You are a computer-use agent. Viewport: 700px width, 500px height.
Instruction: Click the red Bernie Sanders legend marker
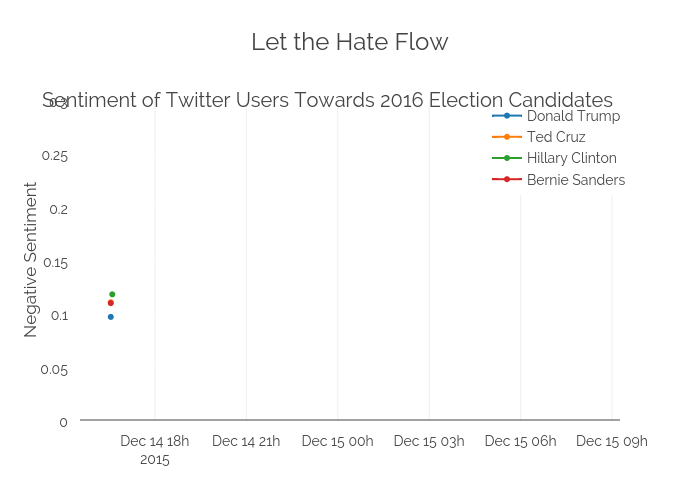tap(507, 180)
